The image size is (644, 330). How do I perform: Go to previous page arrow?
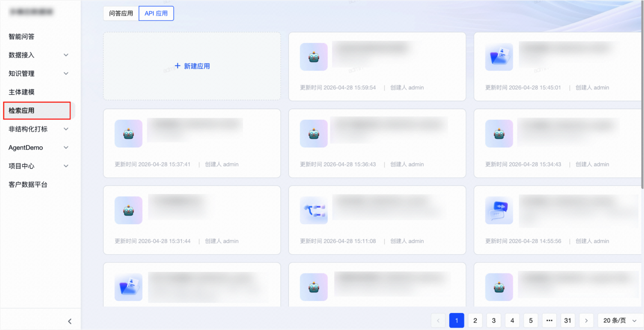coord(438,321)
